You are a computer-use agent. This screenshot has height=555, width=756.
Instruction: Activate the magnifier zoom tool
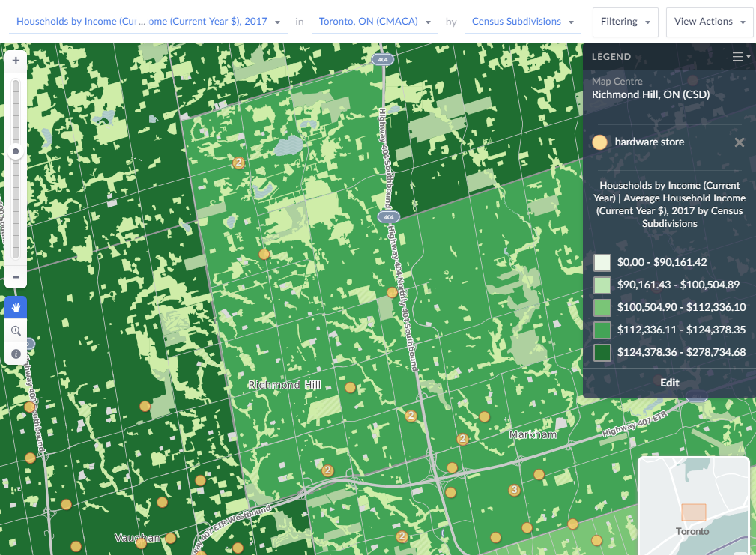tap(16, 330)
